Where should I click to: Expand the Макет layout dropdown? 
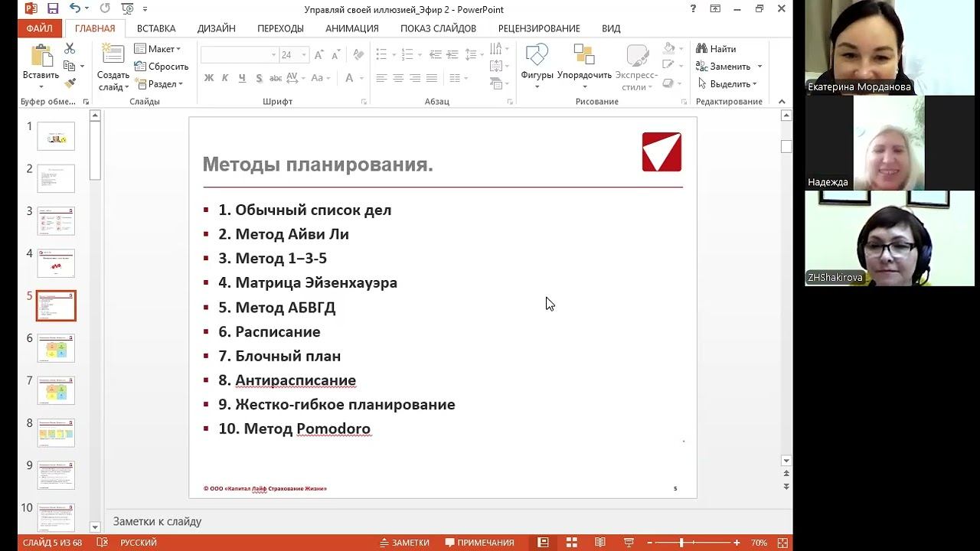point(158,49)
